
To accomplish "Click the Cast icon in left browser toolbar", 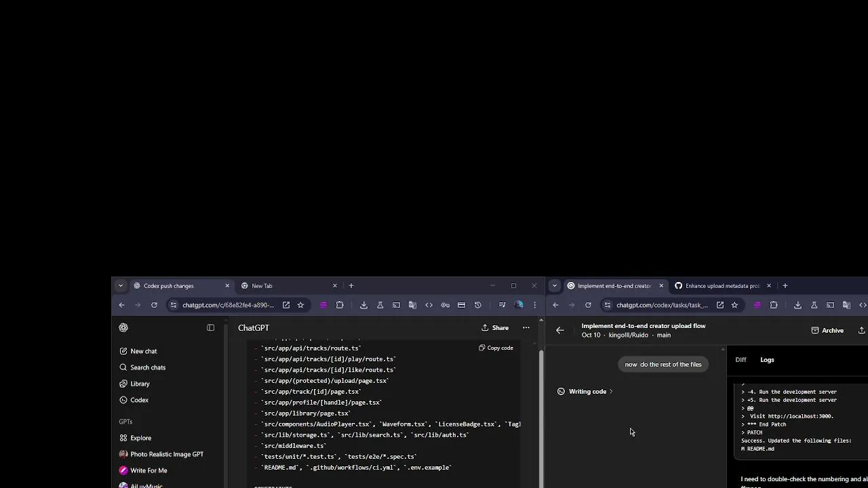I will click(x=396, y=305).
